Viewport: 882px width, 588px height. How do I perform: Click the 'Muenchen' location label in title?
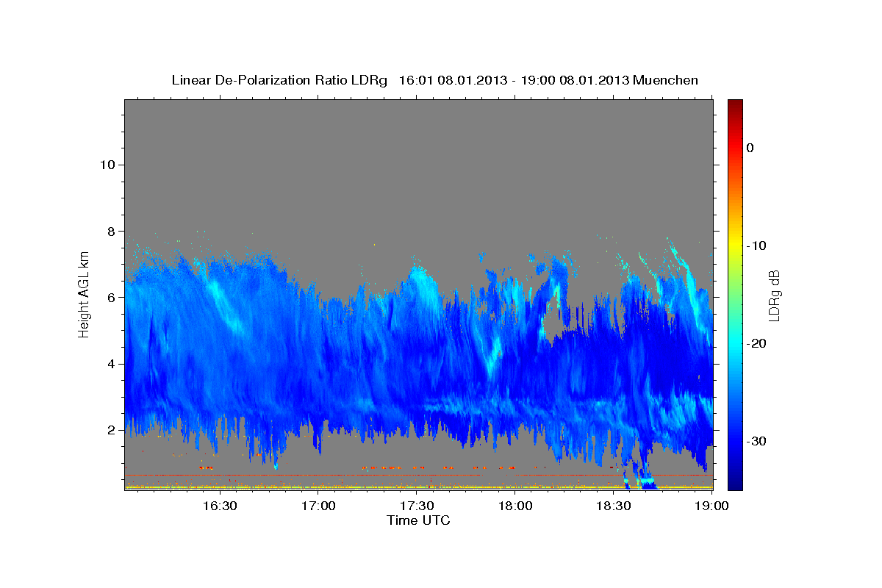pyautogui.click(x=666, y=80)
